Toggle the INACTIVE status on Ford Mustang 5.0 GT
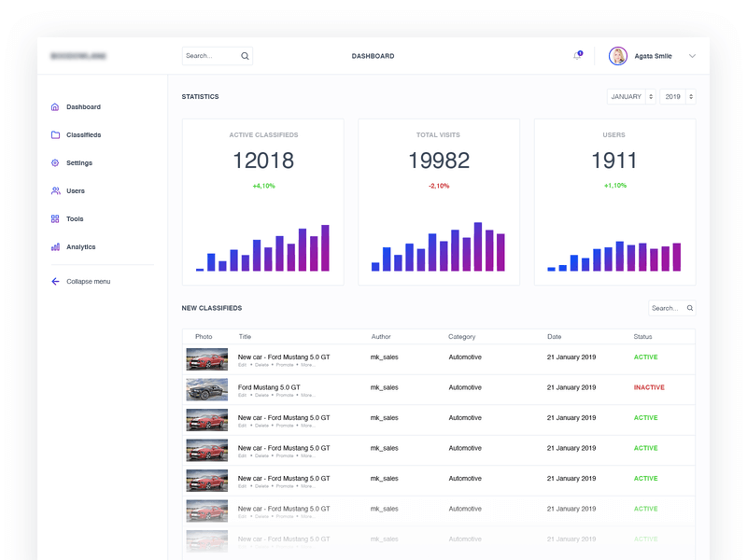This screenshot has height=560, width=747. pyautogui.click(x=649, y=387)
